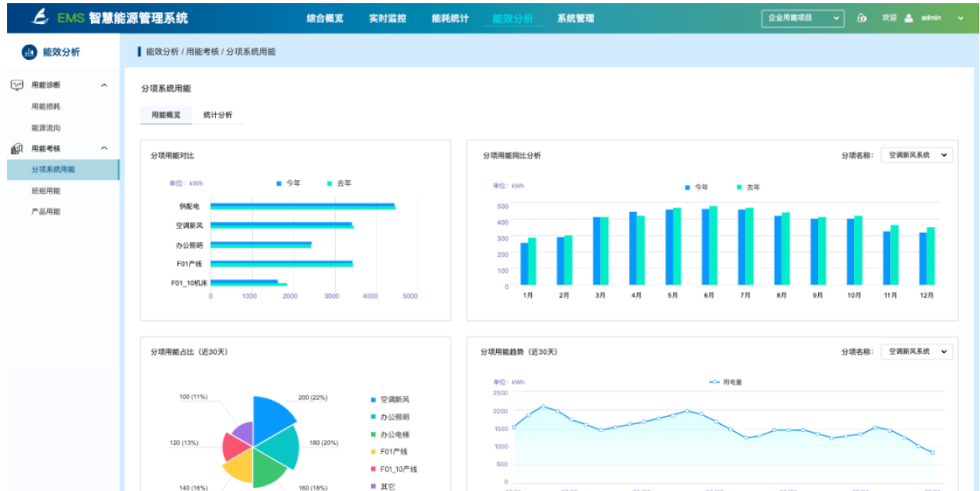Collapse the 用能诊断 sidebar group
The image size is (980, 491).
(104, 85)
